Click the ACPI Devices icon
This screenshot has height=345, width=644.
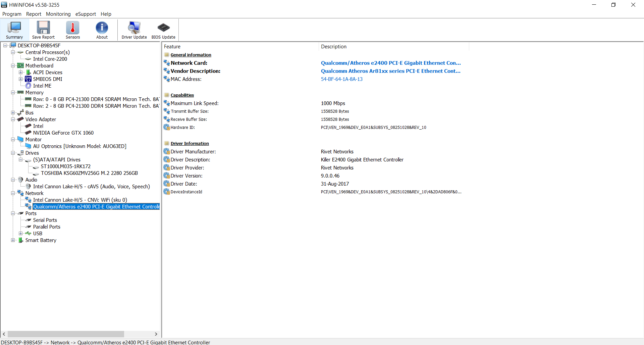[28, 72]
